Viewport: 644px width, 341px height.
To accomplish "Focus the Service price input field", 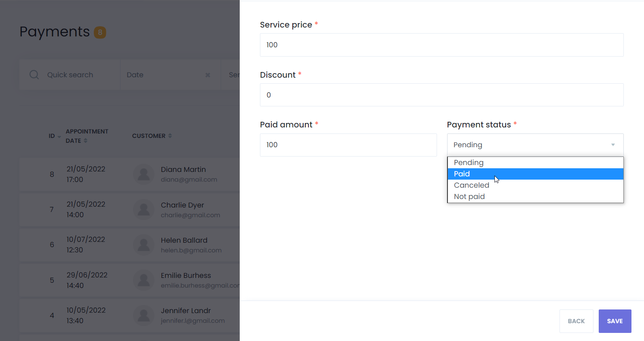I will tap(441, 45).
